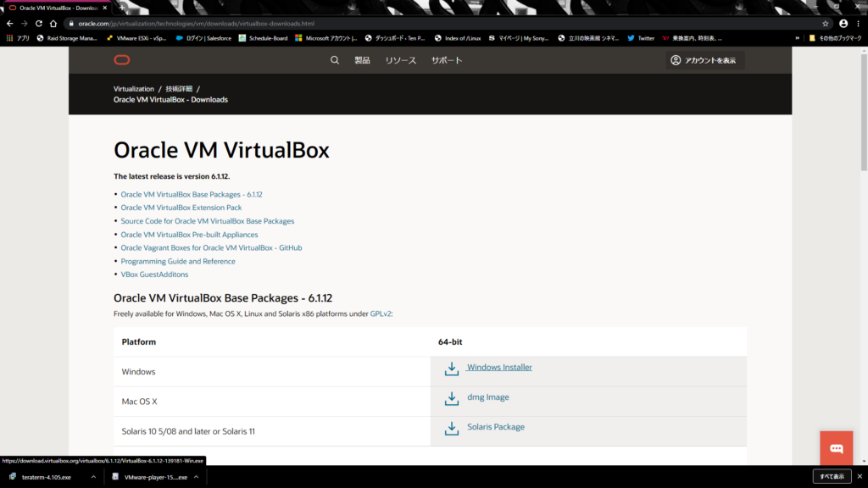This screenshot has height=488, width=868.
Task: Click the browser address bar URL
Action: [x=196, y=23]
